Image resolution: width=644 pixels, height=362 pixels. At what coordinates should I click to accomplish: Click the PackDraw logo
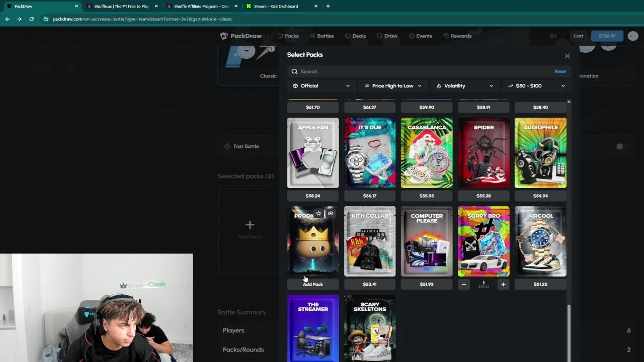coord(241,36)
